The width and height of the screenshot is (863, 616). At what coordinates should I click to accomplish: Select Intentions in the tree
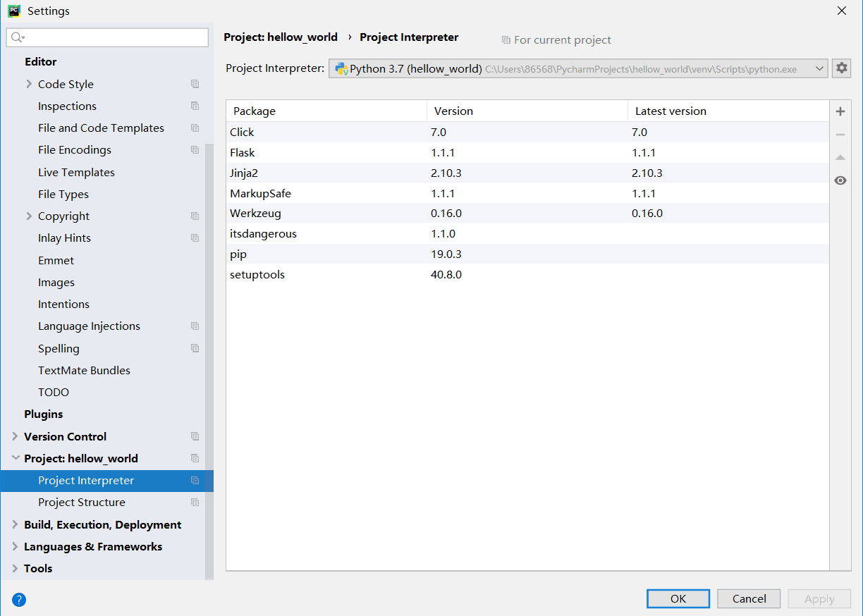(x=63, y=304)
